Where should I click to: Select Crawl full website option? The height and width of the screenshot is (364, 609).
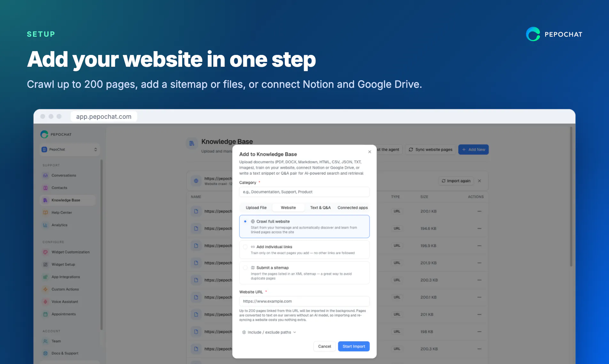304,227
